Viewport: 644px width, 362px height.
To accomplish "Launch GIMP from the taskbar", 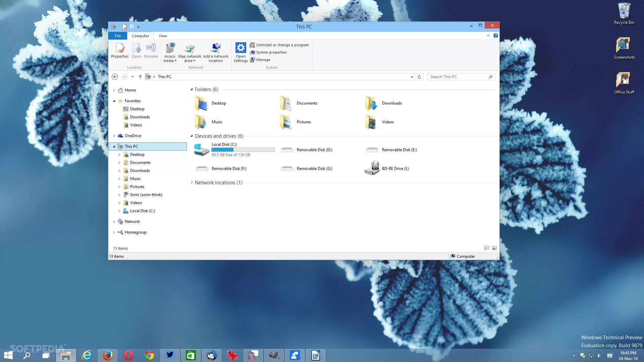I will (274, 355).
